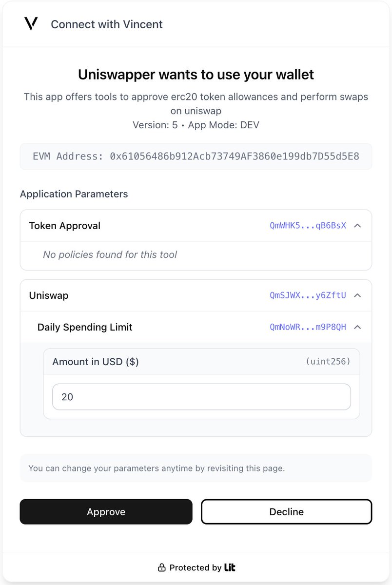Viewport: 392px width, 585px height.
Task: Open the QmNoWR...m9P8QH policy link
Action: click(x=308, y=327)
